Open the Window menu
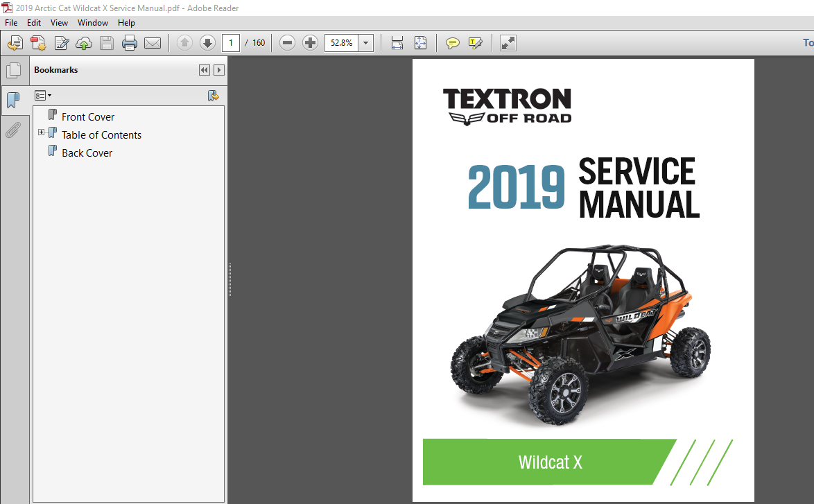814x504 pixels. 92,23
